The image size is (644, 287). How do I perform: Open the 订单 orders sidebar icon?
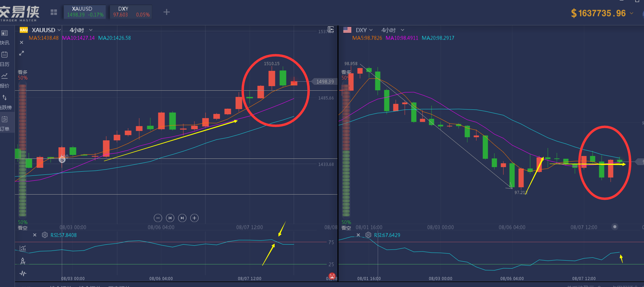point(5,120)
